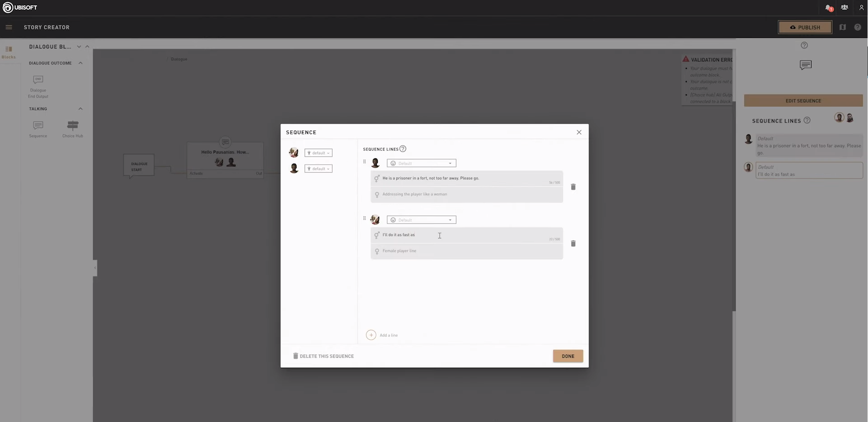
Task: Delete the first sequence line with trash icon
Action: tap(573, 187)
